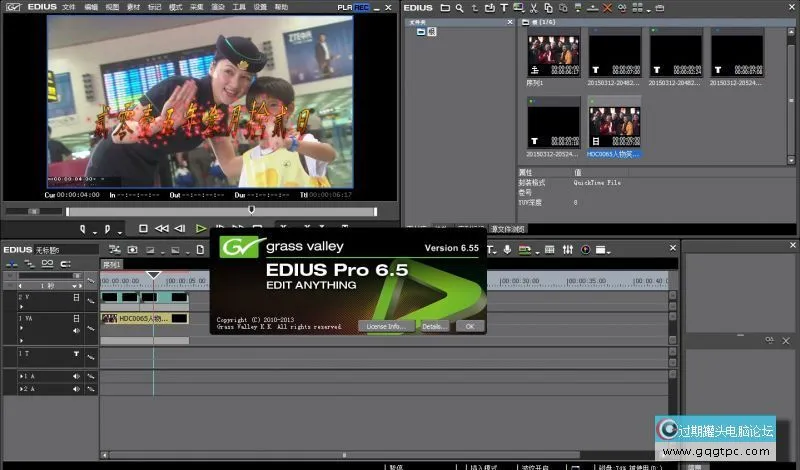Viewport: 800px width, 470px height.
Task: Click the timeline toolbar icon left of the audio mixer
Action: [549, 250]
